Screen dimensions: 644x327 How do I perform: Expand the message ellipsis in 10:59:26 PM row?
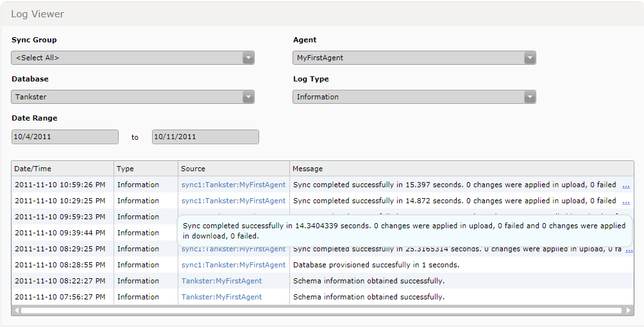pos(626,185)
